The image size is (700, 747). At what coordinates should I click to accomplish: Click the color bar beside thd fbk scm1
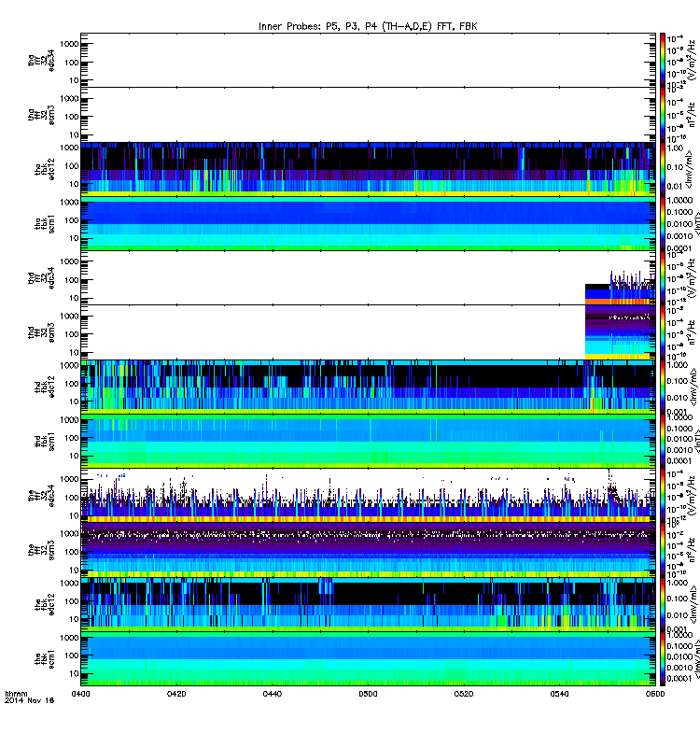[663, 441]
